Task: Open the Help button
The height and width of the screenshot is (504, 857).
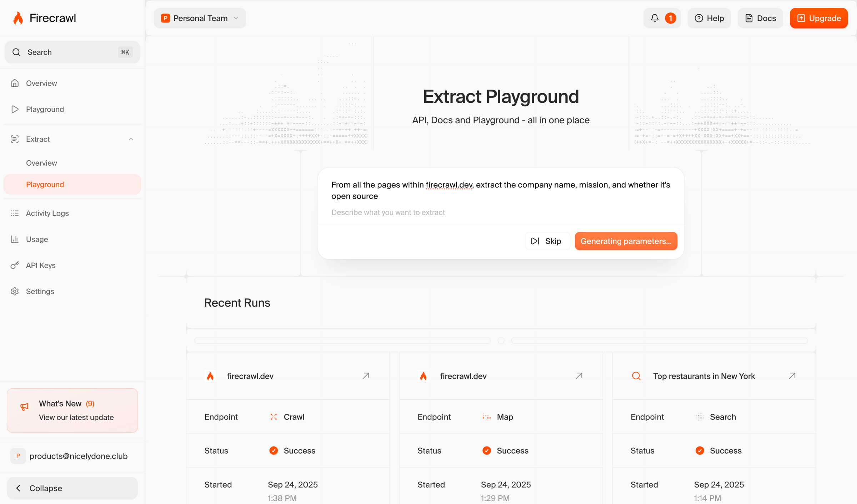Action: click(x=709, y=18)
